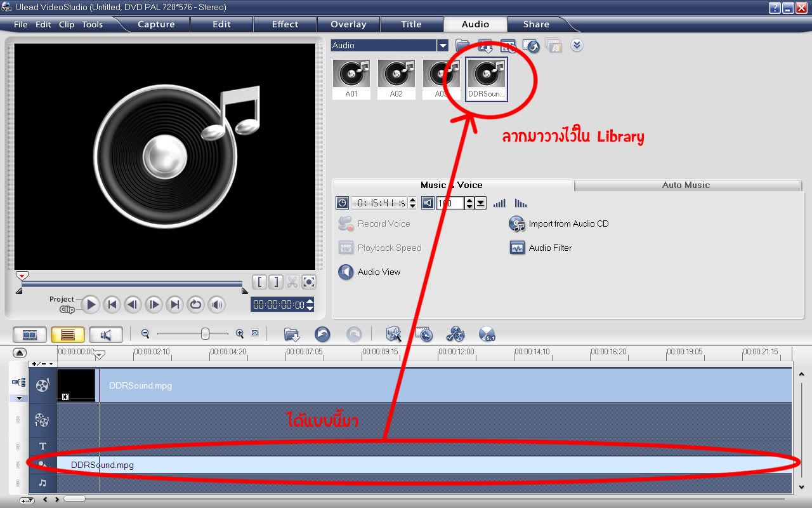Screen dimensions: 812x508
Task: Click the Enlarge preview window icon
Action: click(x=308, y=282)
